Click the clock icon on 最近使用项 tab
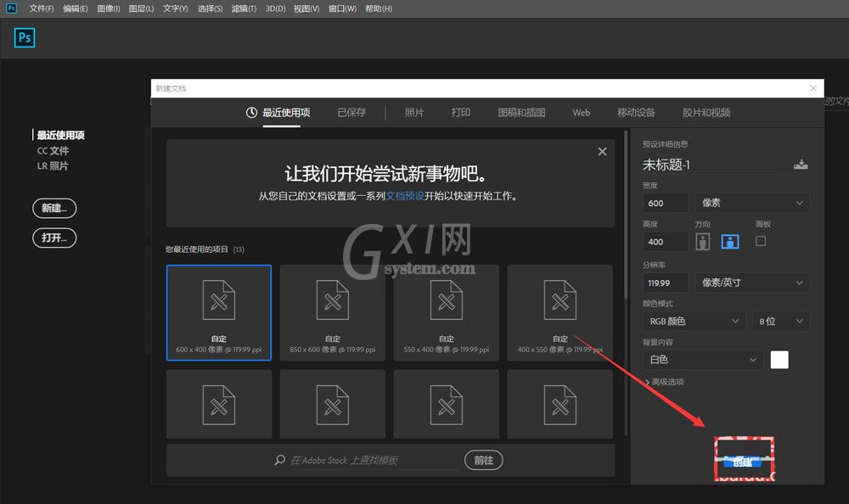 (x=251, y=113)
